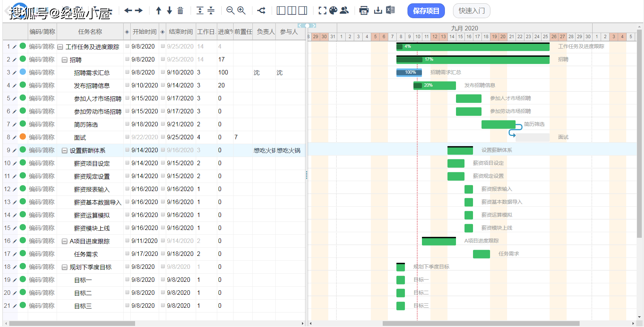
Task: Toggle start date checkbox for 面试 row
Action: [x=127, y=137]
